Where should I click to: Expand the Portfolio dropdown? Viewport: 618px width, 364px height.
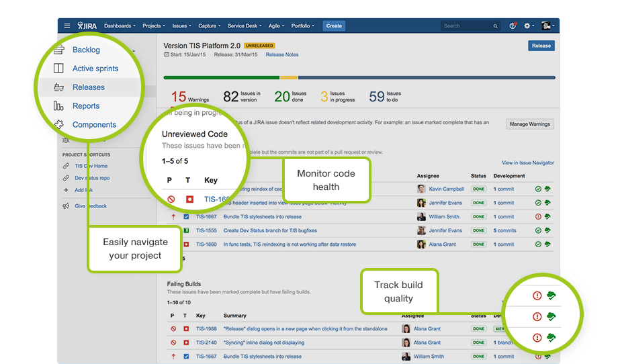pos(303,26)
